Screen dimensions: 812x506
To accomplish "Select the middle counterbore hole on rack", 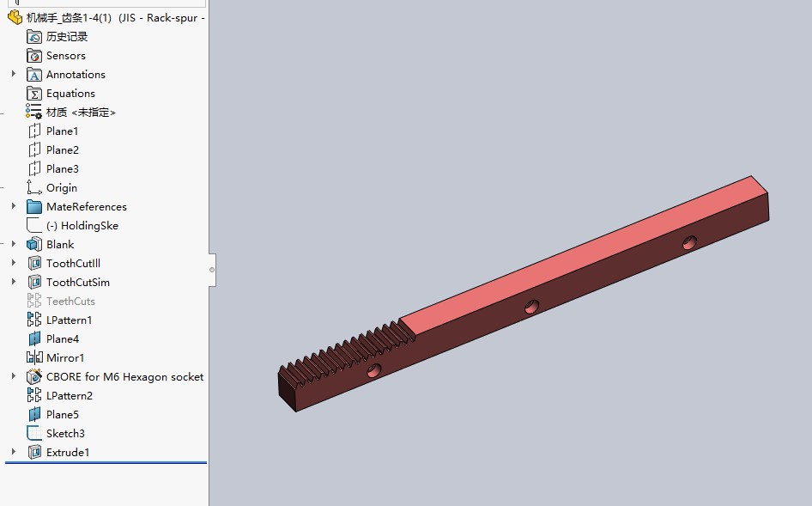I will pos(531,307).
